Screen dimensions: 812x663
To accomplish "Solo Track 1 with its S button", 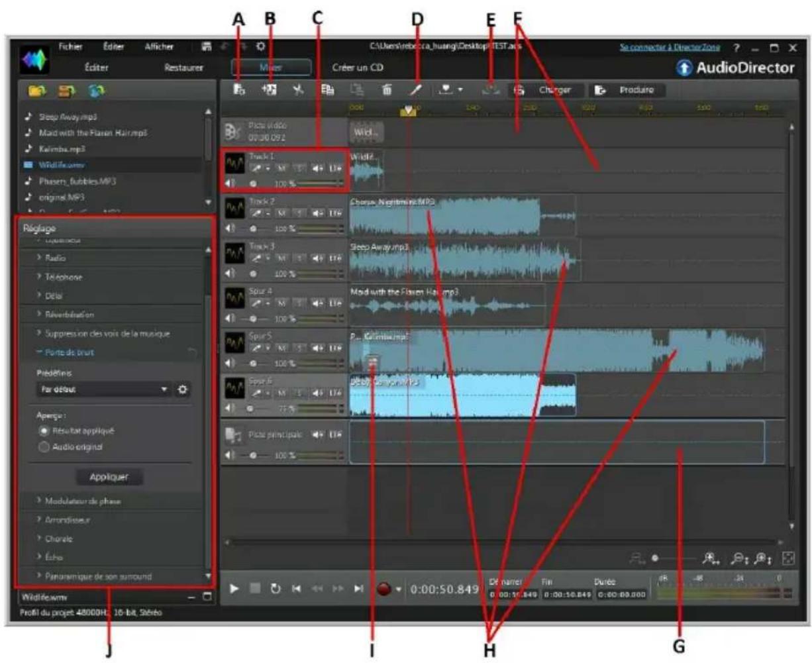I will (x=299, y=168).
